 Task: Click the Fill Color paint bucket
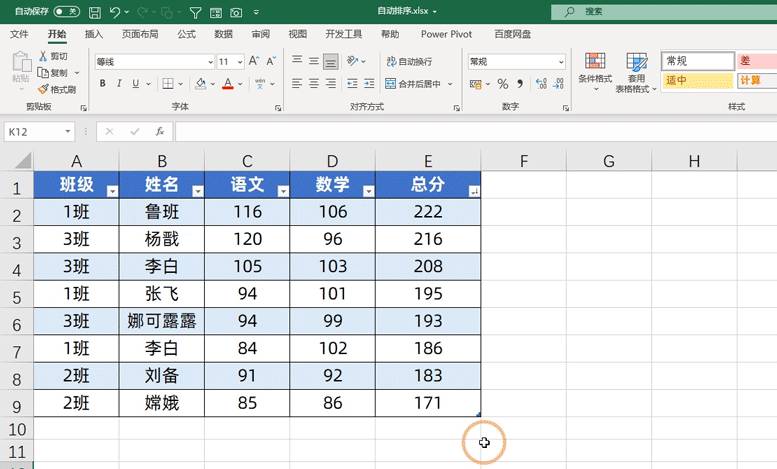tap(201, 83)
